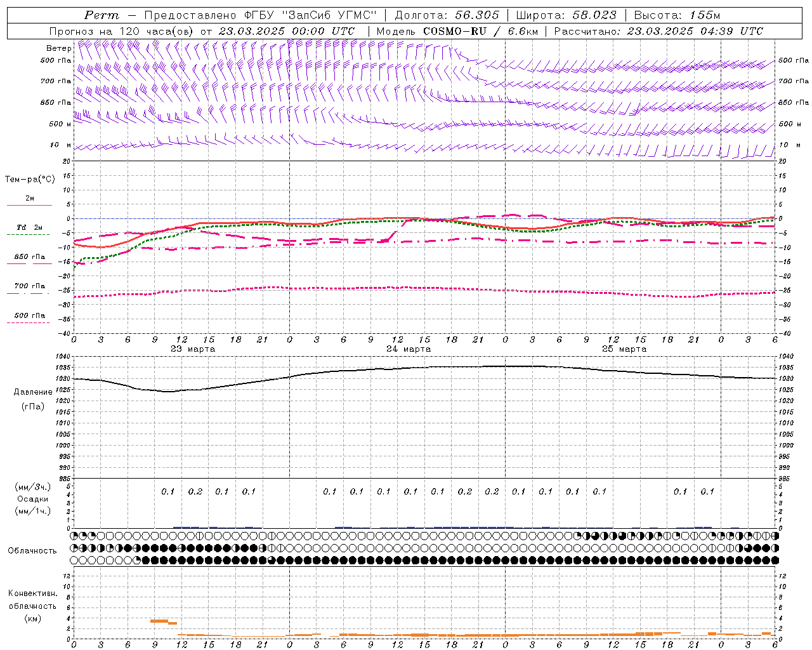812x650 pixels.
Task: Click the "(мм/1ч.)" precipitation unit label
Action: [33, 511]
